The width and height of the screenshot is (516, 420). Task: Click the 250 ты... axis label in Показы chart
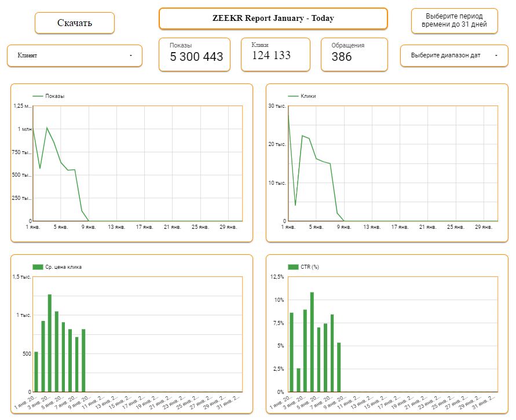point(22,198)
